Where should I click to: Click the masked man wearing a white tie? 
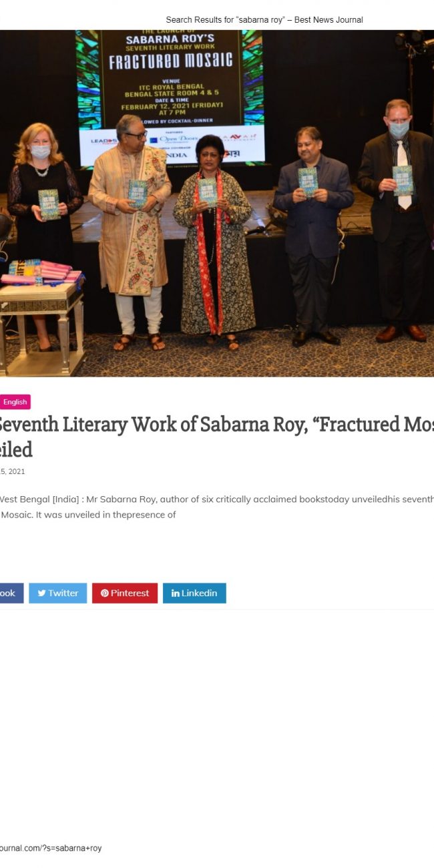[397, 220]
